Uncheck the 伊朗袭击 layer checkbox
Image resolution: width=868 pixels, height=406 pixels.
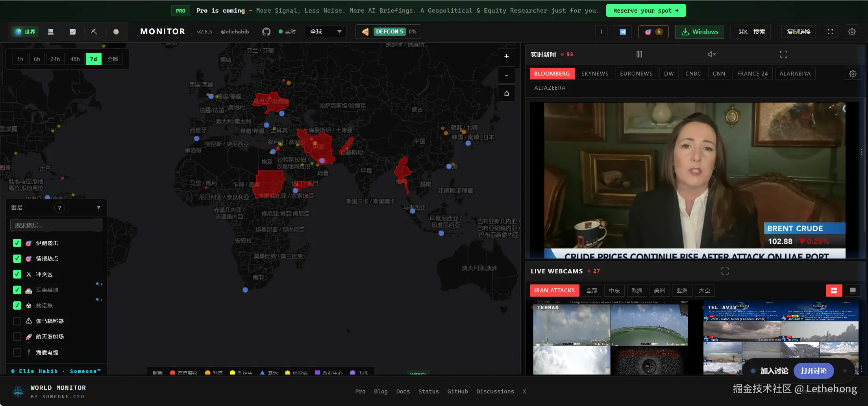click(17, 243)
